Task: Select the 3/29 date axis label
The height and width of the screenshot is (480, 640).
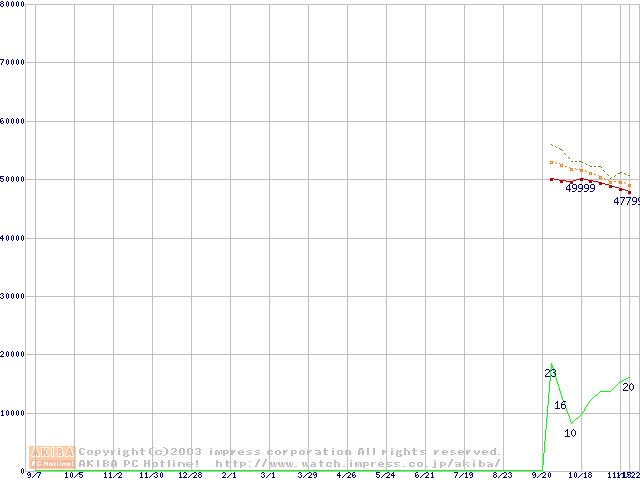Action: (307, 476)
